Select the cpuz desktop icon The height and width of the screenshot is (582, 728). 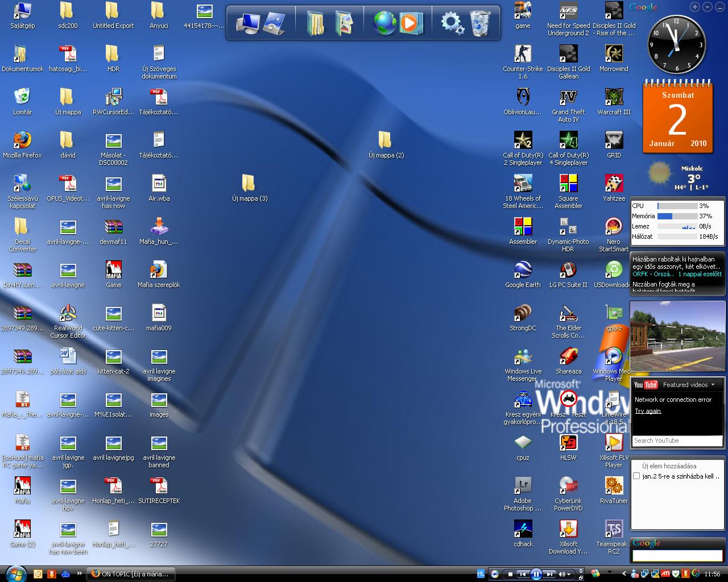523,448
